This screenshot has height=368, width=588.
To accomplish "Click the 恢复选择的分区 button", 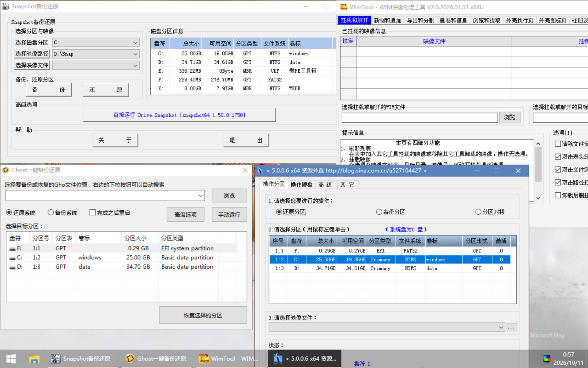I will [x=203, y=315].
